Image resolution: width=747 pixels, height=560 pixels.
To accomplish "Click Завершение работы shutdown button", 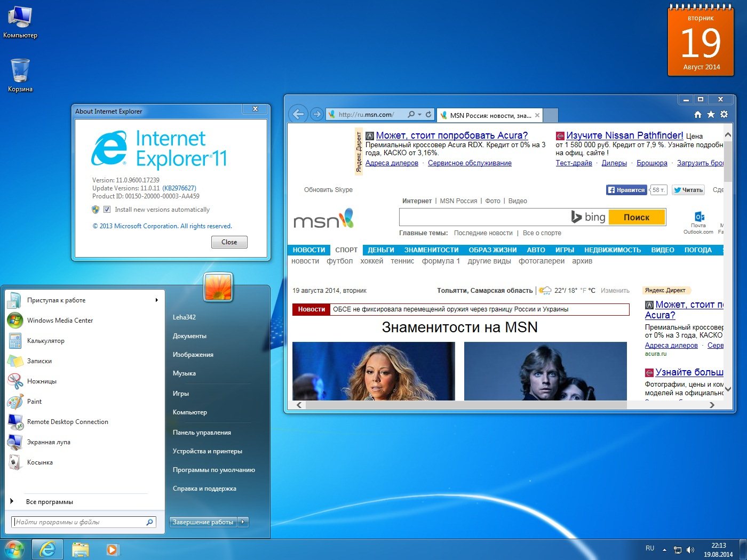I will [x=203, y=522].
